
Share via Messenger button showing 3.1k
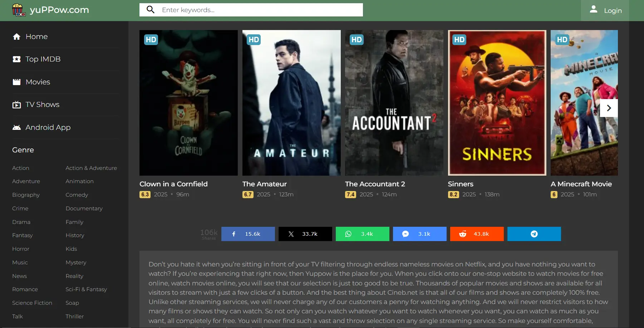(x=420, y=234)
